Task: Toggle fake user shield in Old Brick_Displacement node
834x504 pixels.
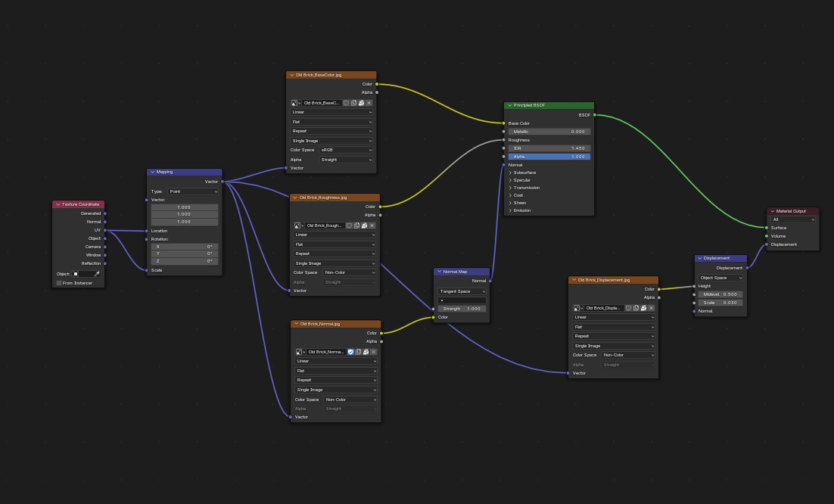Action: pos(628,308)
